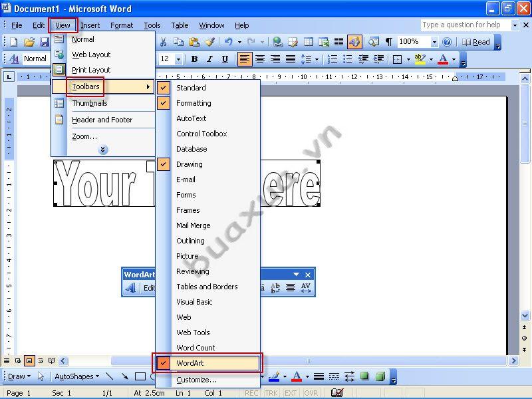Select the Arrow drawing tool

click(124, 376)
